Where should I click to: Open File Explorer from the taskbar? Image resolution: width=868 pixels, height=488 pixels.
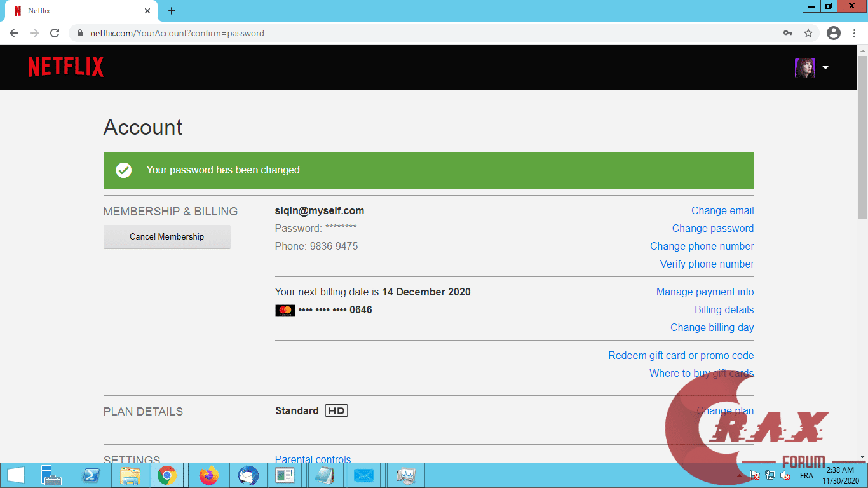[x=130, y=475]
